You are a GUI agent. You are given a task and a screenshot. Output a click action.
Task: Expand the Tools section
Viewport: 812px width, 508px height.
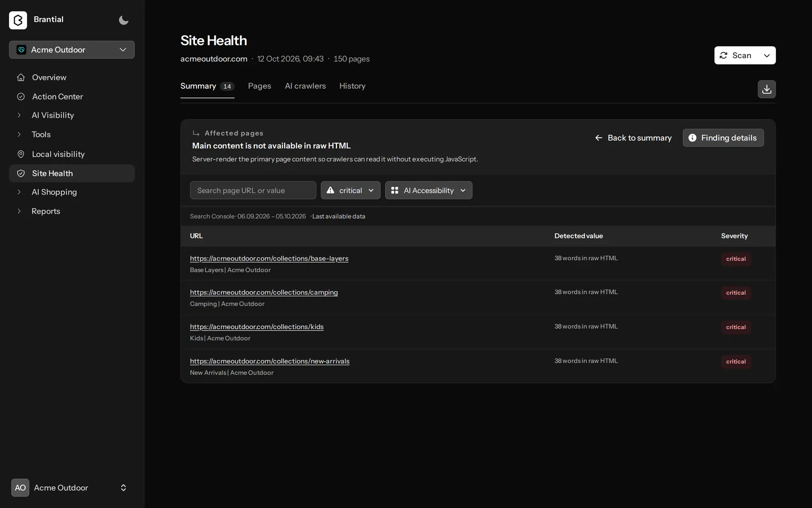[x=19, y=135]
